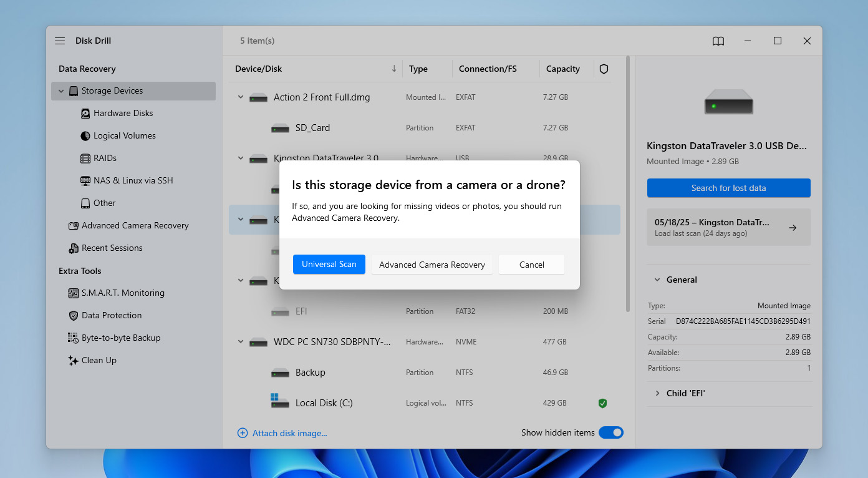Open the Clean Up tool
The width and height of the screenshot is (868, 478).
tap(99, 360)
